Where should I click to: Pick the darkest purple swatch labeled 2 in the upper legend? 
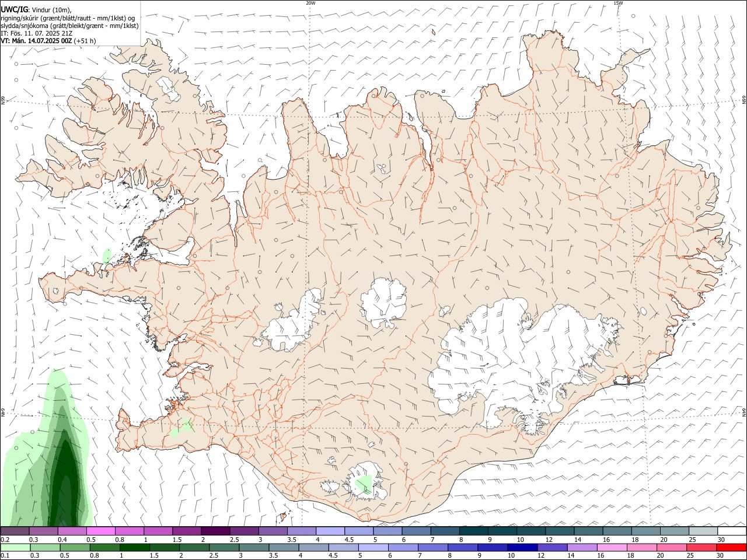coord(215,531)
